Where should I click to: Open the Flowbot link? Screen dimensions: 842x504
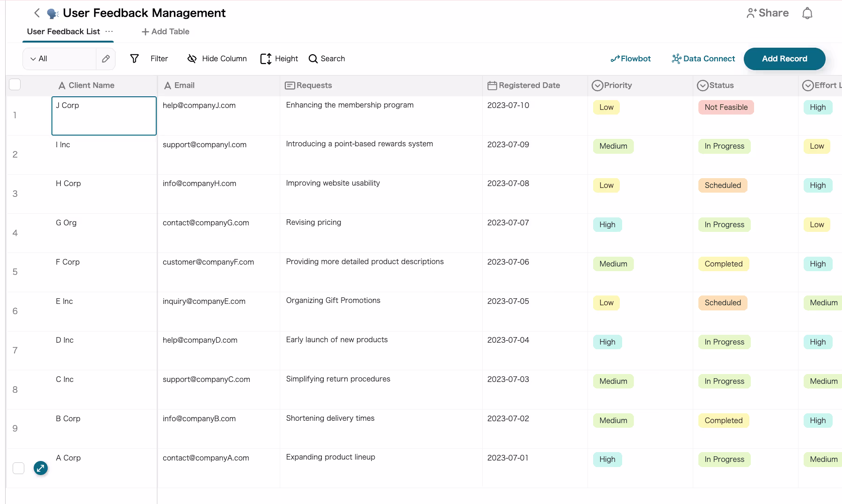click(x=631, y=59)
